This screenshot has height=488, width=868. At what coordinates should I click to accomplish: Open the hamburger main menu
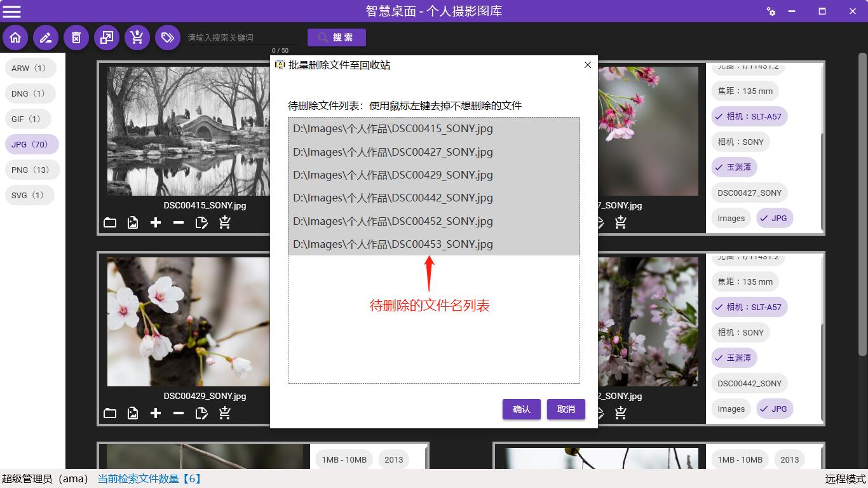(12, 11)
